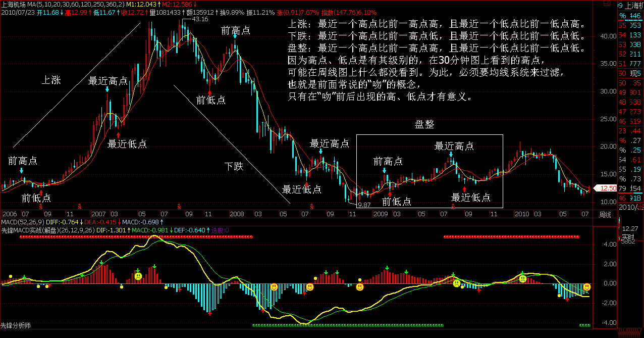Click the 盘整 white rectangle label
Screen dimensions: 644x338
click(x=424, y=124)
